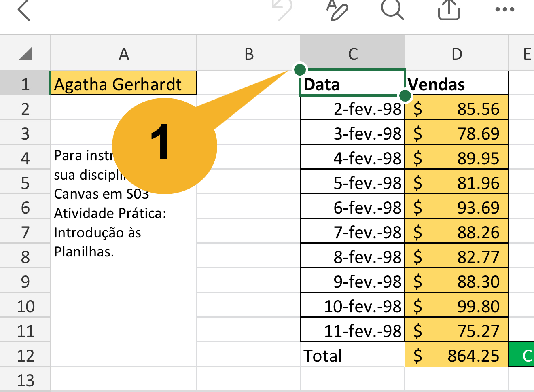
Task: Select the 5-fev.-98 date cell
Action: point(352,182)
